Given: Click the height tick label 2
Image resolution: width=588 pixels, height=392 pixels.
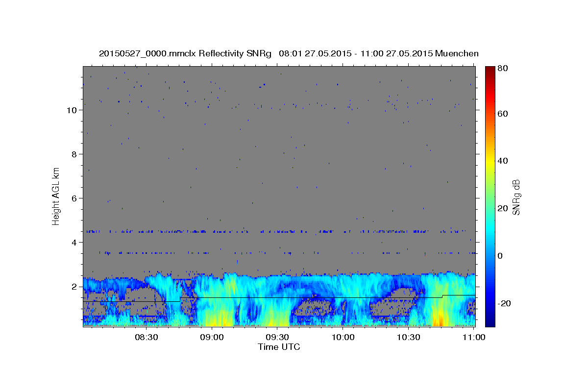Looking at the screenshot, I should pyautogui.click(x=74, y=286).
